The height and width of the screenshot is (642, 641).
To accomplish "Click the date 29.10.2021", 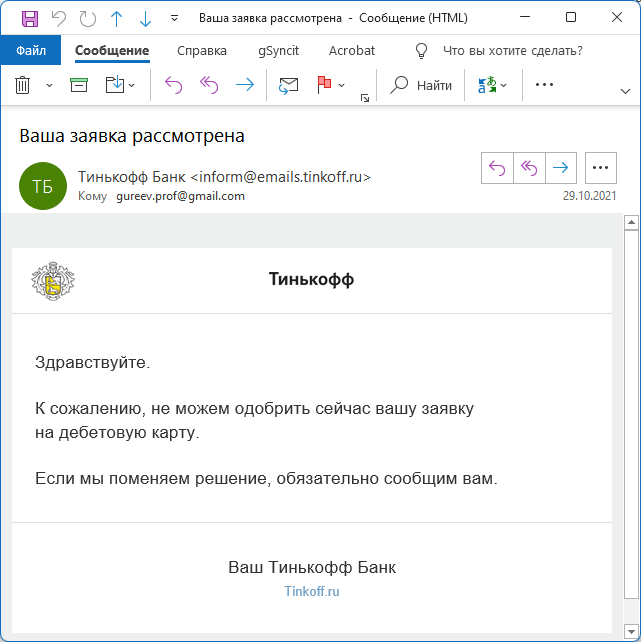I will [589, 196].
